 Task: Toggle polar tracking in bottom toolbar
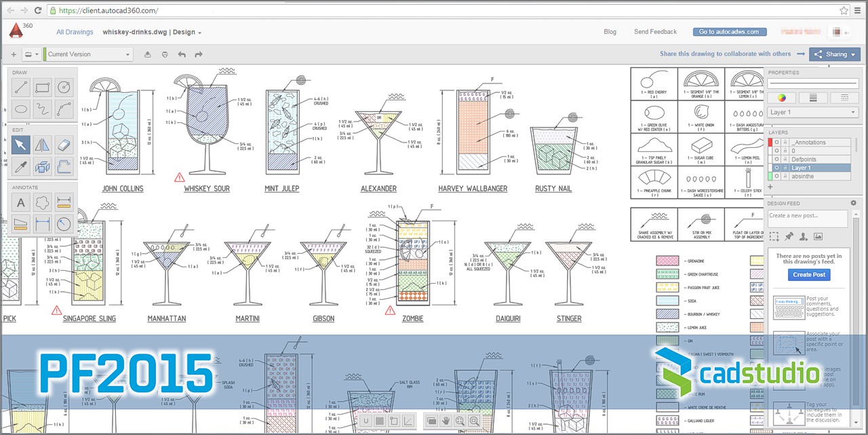click(x=408, y=421)
